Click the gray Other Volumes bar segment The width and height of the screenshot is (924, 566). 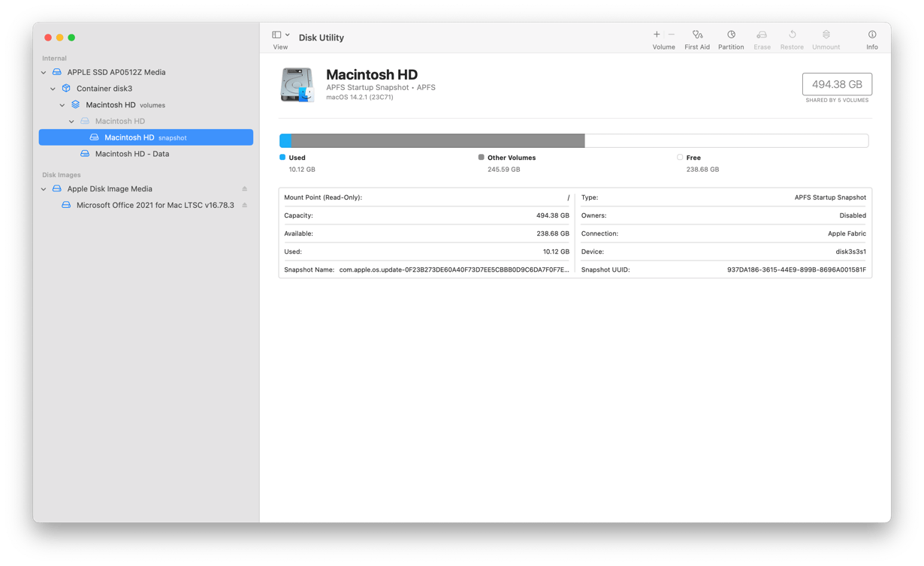pyautogui.click(x=437, y=140)
